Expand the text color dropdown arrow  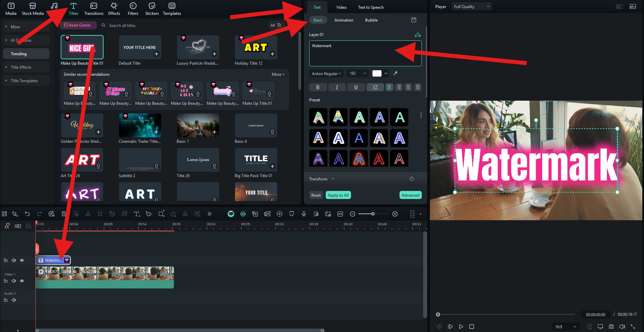(x=386, y=73)
